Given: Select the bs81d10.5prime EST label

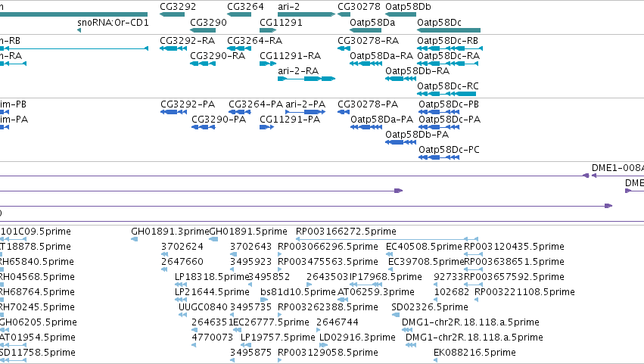Looking at the screenshot, I should [x=298, y=292].
